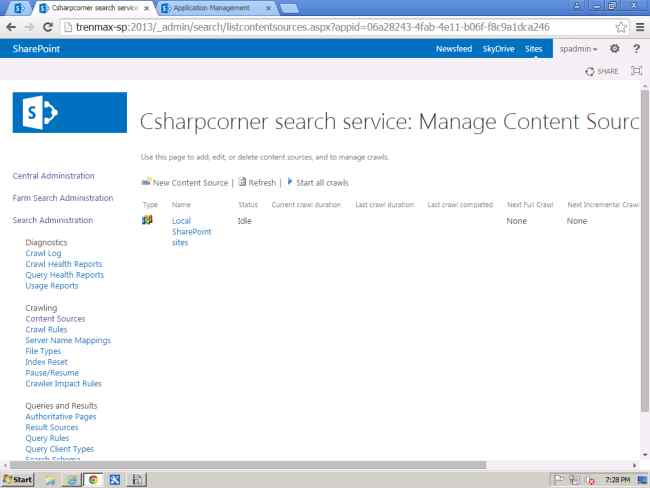Click the flag icon in system tray
The height and width of the screenshot is (488, 650).
[558, 480]
